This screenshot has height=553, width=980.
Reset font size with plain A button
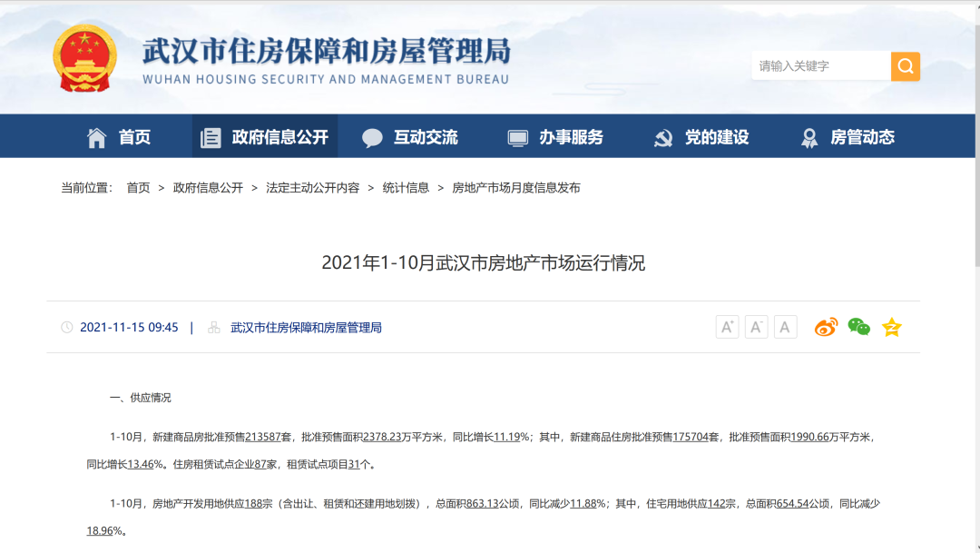tap(785, 327)
